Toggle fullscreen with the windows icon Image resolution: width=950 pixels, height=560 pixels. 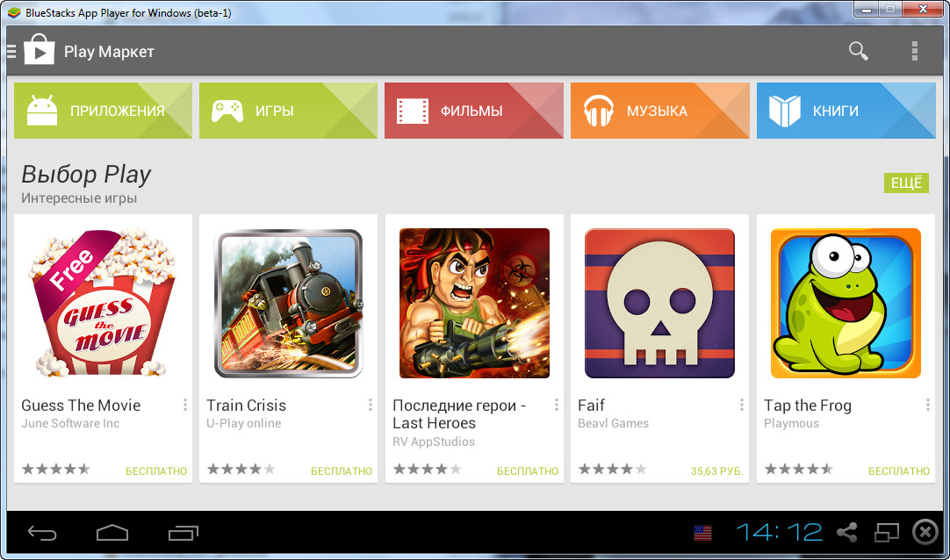(887, 533)
